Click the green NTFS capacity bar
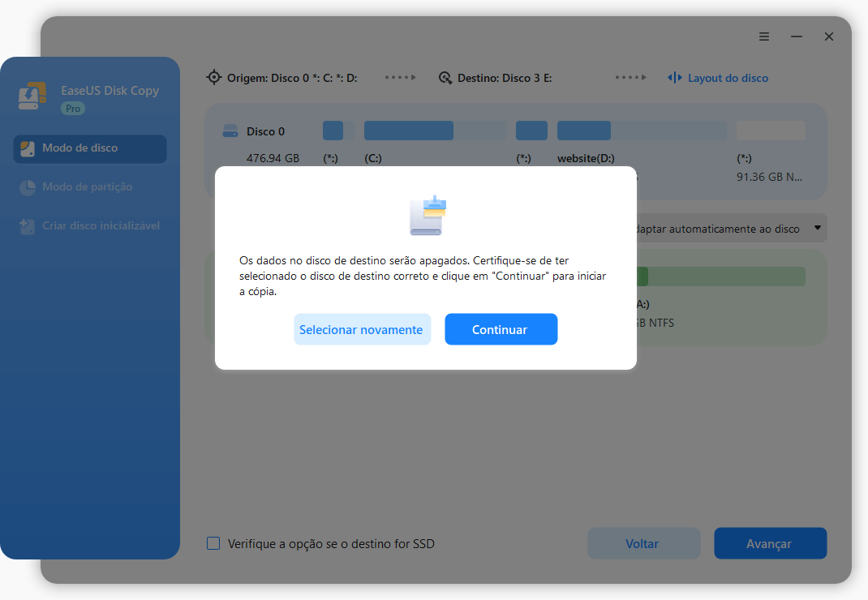This screenshot has height=600, width=868. point(719,276)
